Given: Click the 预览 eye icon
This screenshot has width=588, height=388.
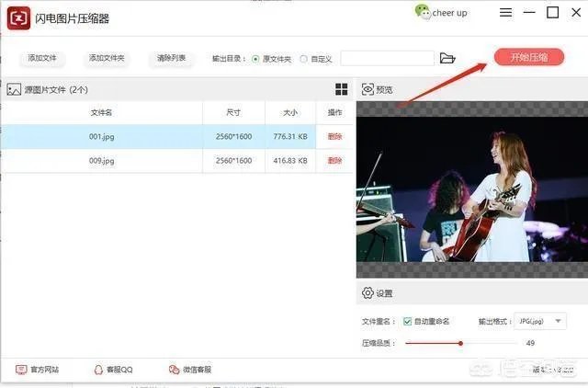Looking at the screenshot, I should point(367,89).
